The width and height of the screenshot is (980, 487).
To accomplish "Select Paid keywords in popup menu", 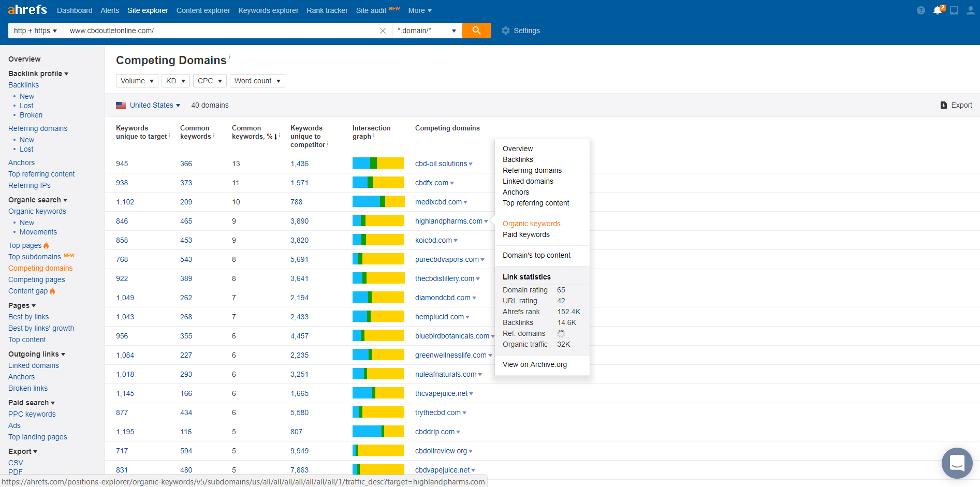I will 526,234.
